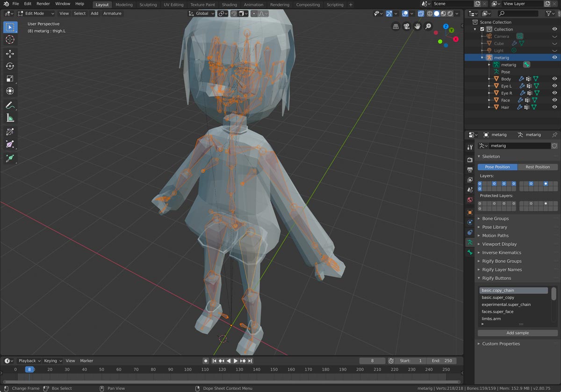Open Bone properties tab icon
561x392 pixels.
click(470, 252)
